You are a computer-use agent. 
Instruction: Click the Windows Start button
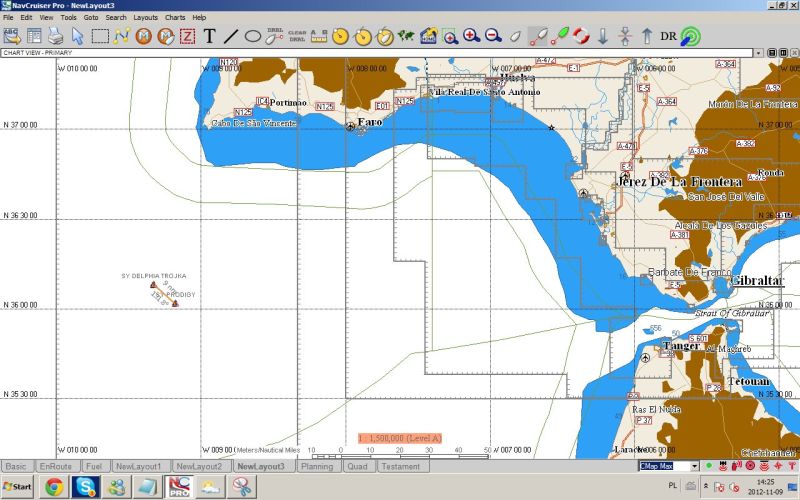(19, 486)
